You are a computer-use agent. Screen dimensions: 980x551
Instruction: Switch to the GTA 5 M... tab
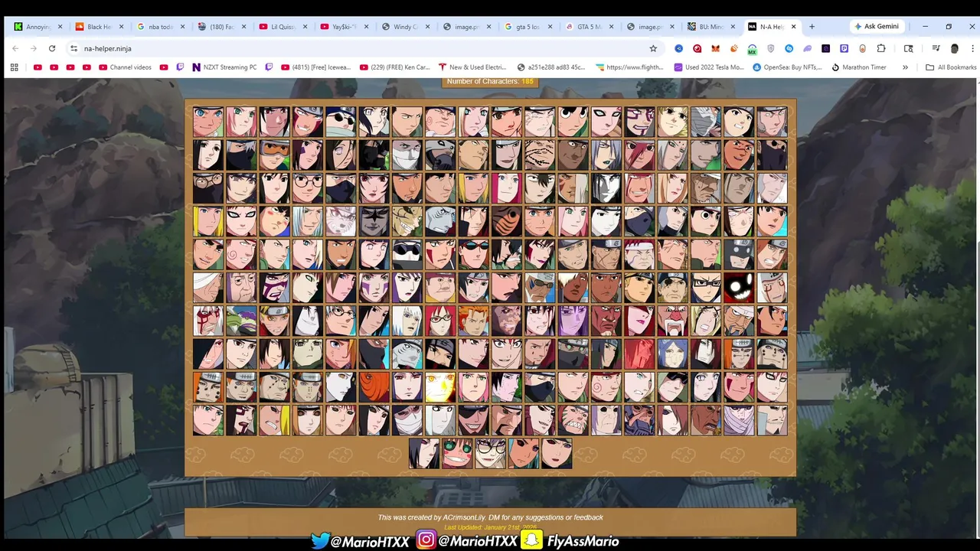[589, 27]
